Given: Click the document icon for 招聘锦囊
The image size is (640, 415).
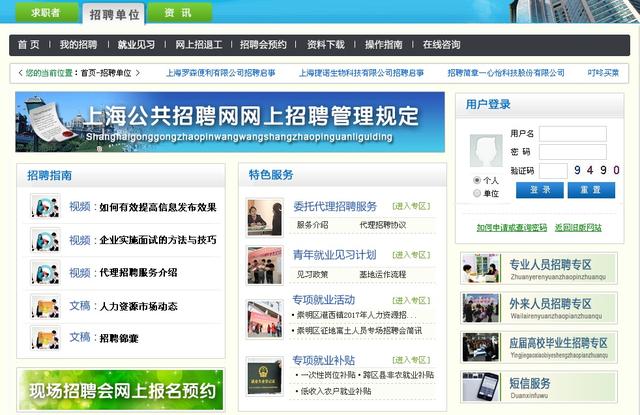Looking at the screenshot, I should [45, 338].
